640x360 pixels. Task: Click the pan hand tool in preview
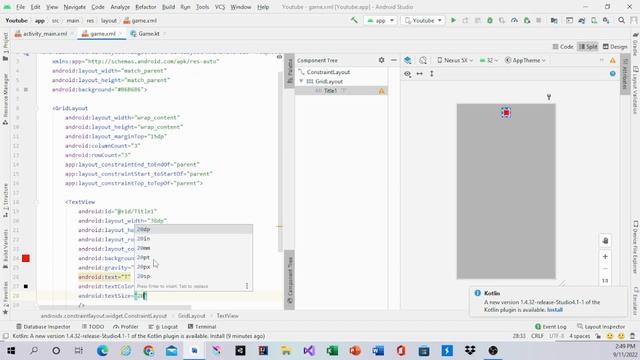605,241
